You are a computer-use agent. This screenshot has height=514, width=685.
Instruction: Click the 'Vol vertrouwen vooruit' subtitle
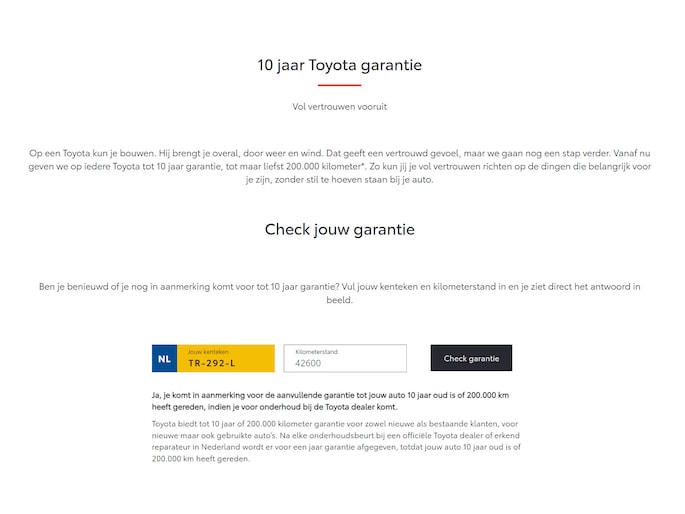(x=340, y=106)
